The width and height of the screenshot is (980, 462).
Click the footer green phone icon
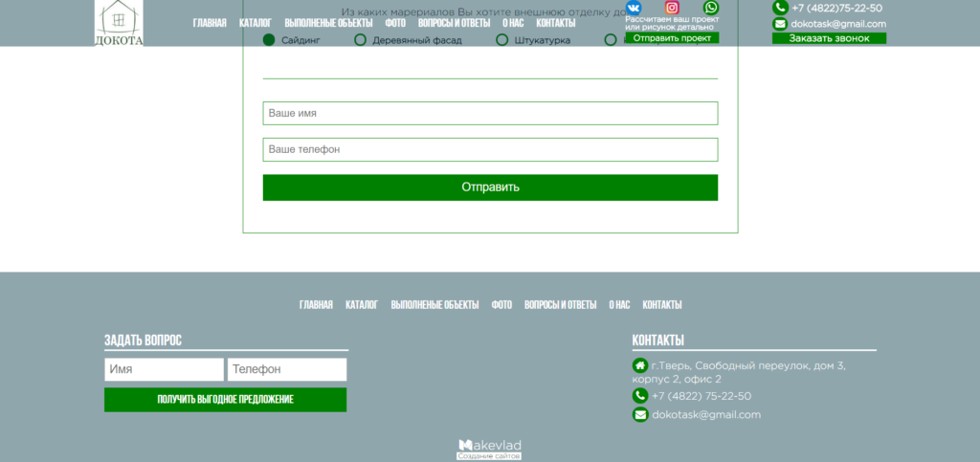point(640,396)
